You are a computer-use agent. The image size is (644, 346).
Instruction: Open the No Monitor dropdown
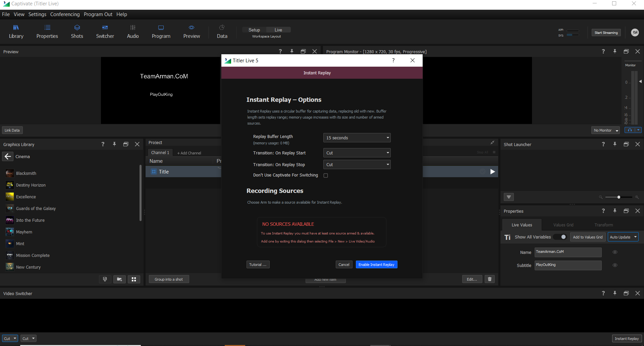(x=605, y=130)
